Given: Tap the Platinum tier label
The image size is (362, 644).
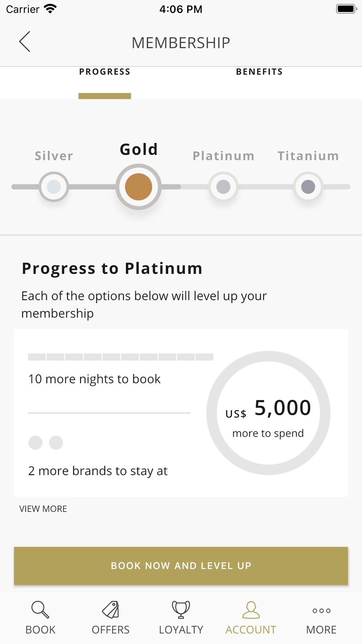Looking at the screenshot, I should point(223,156).
